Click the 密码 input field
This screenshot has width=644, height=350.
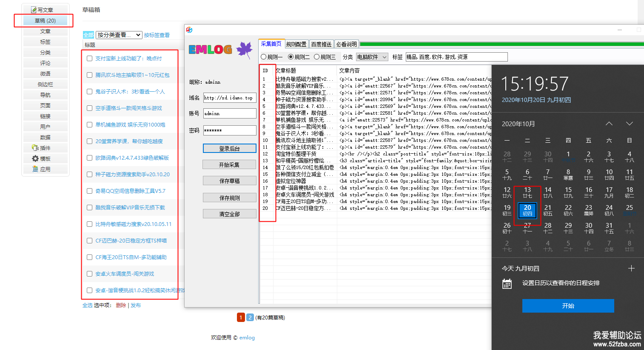(230, 130)
